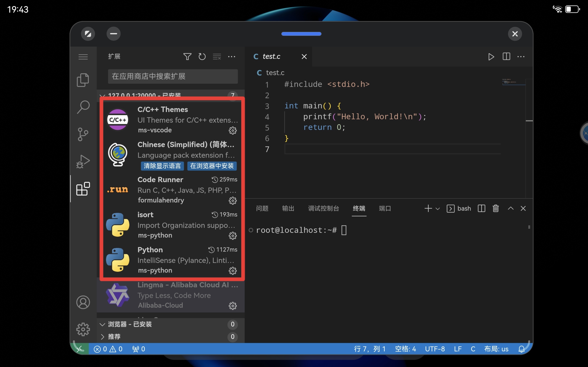Click the filter extensions funnel icon
Screen dimensions: 588x367
[187, 57]
